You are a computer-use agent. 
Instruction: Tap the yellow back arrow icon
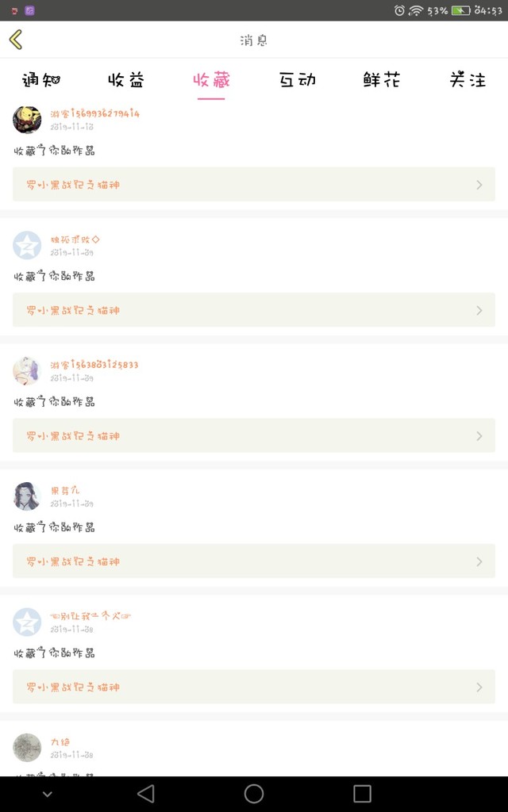pos(16,40)
